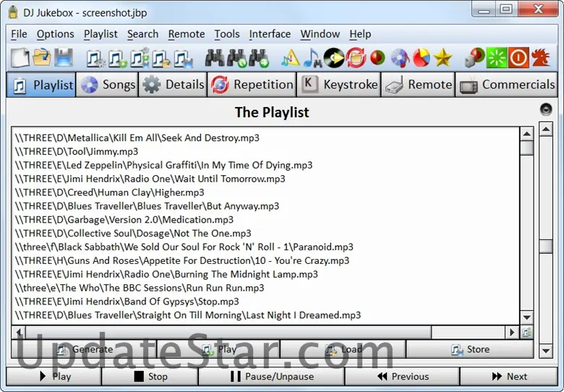
Task: Click the playlist list's scroll-up arrow
Action: (527, 134)
